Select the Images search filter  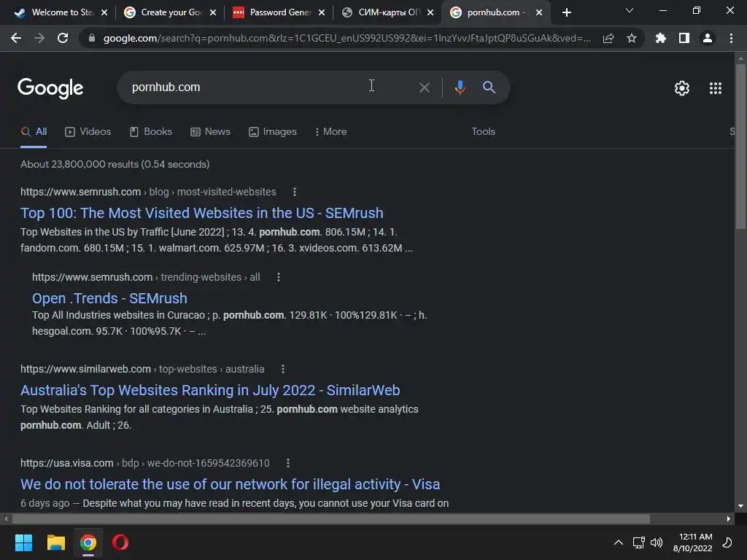pos(273,131)
